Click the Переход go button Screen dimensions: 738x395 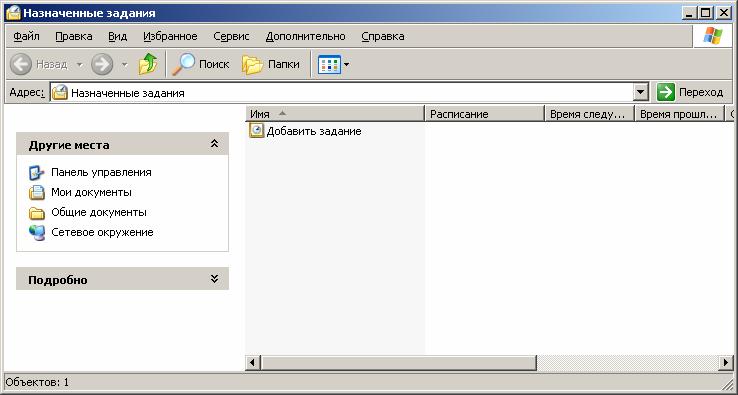(690, 92)
